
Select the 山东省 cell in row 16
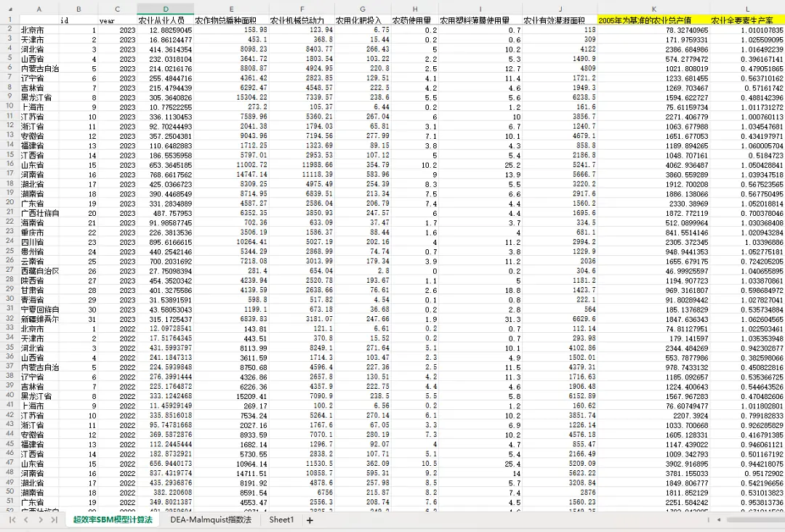point(39,165)
